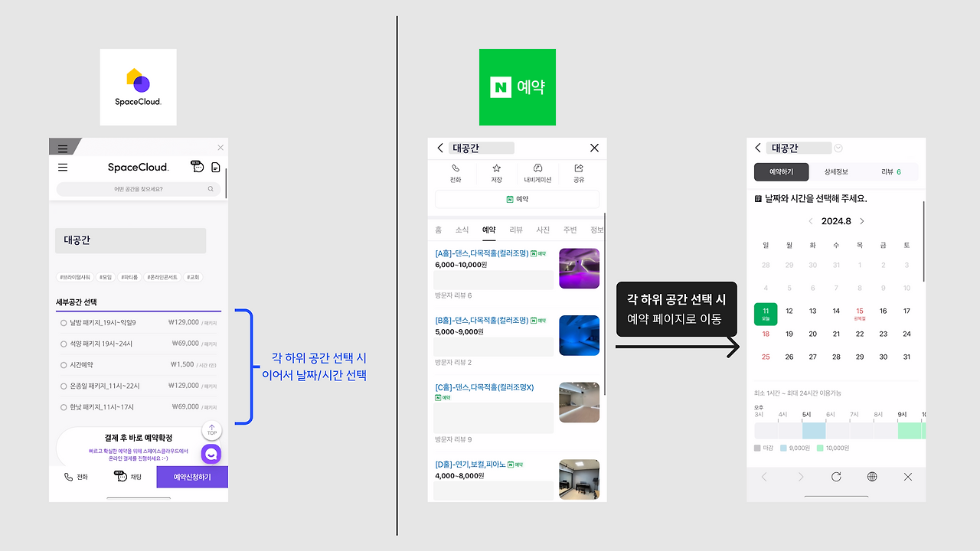Open C홀 room thumbnail
Image resolution: width=980 pixels, height=551 pixels.
click(x=580, y=403)
